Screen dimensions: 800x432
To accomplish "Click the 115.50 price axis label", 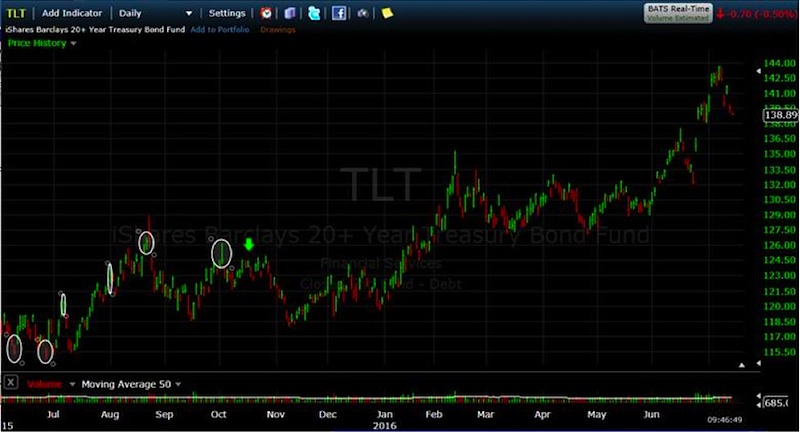I will point(779,352).
